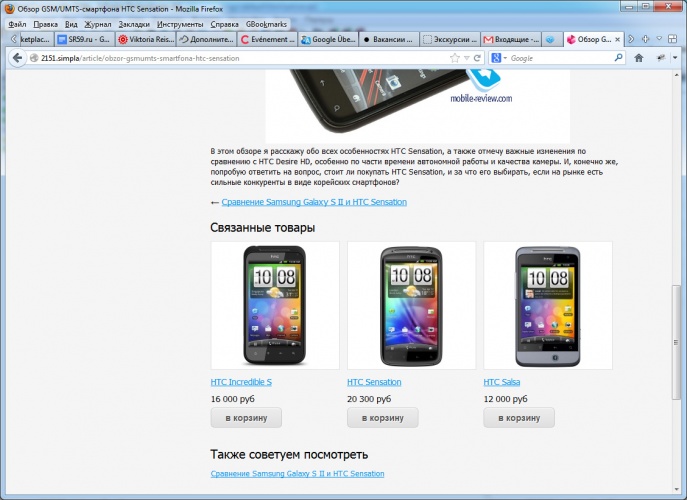The height and width of the screenshot is (500, 687).
Task: Click the 12 000 руб price text
Action: (x=506, y=399)
